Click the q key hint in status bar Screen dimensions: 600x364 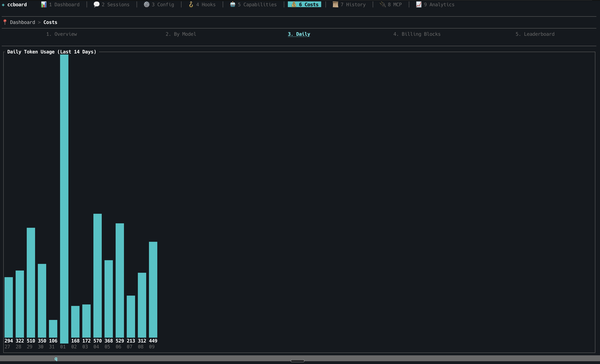56,359
